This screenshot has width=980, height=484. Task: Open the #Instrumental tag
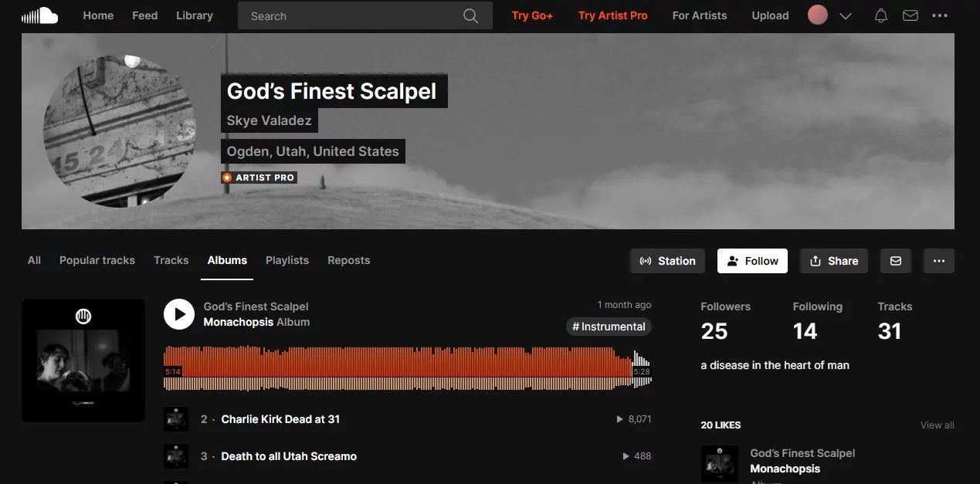pos(609,327)
